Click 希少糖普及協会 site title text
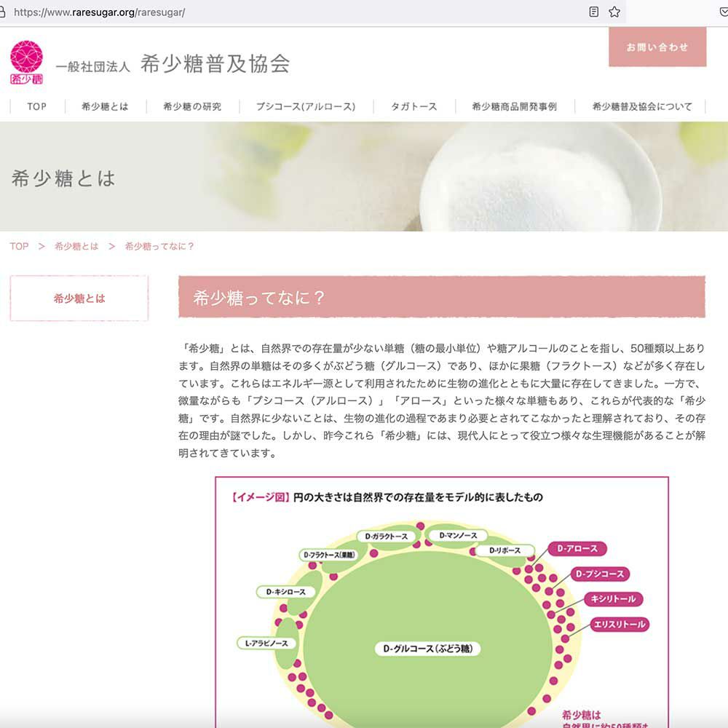728x728 pixels. (215, 63)
